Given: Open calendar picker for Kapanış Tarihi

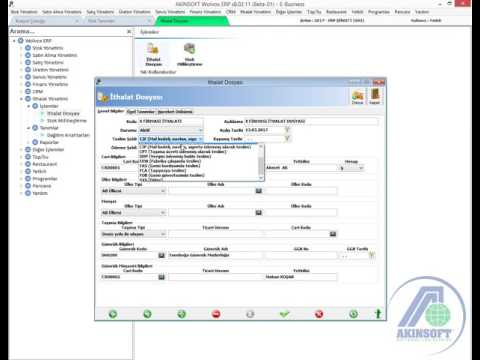Looking at the screenshot, I should coord(287,139).
